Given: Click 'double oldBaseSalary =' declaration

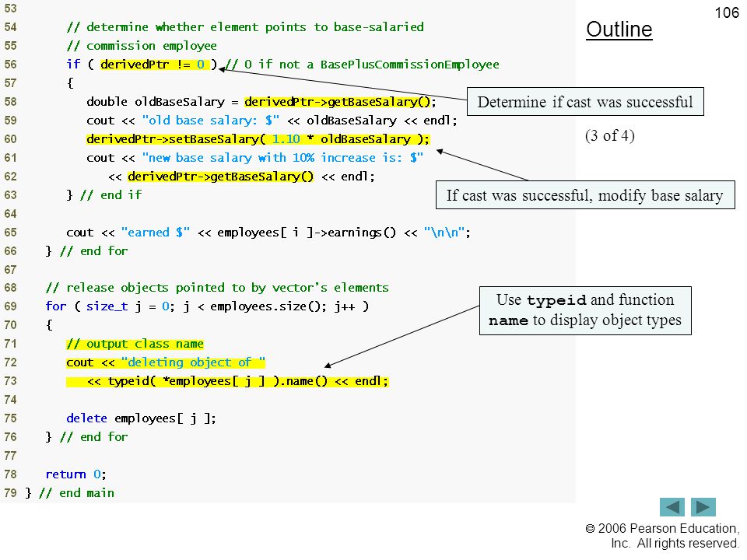Looking at the screenshot, I should tap(163, 102).
